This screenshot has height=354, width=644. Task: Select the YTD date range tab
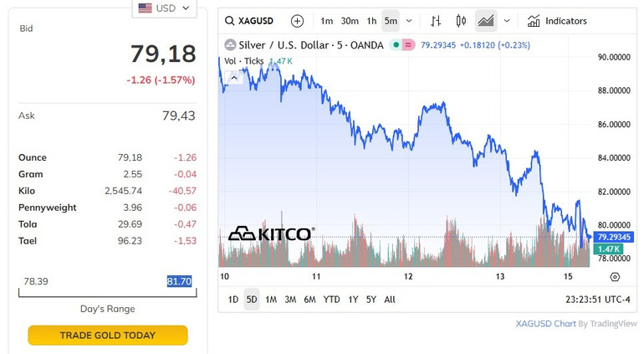click(x=330, y=299)
